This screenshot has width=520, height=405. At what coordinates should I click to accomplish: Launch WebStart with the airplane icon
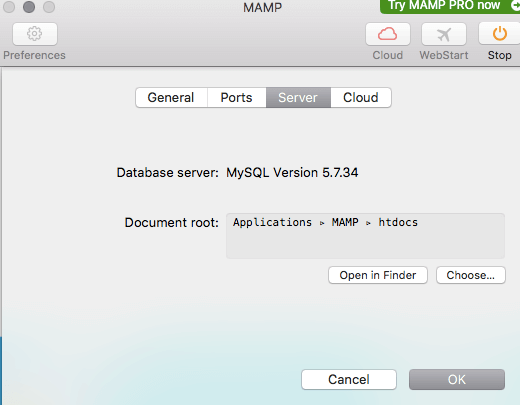[x=444, y=34]
